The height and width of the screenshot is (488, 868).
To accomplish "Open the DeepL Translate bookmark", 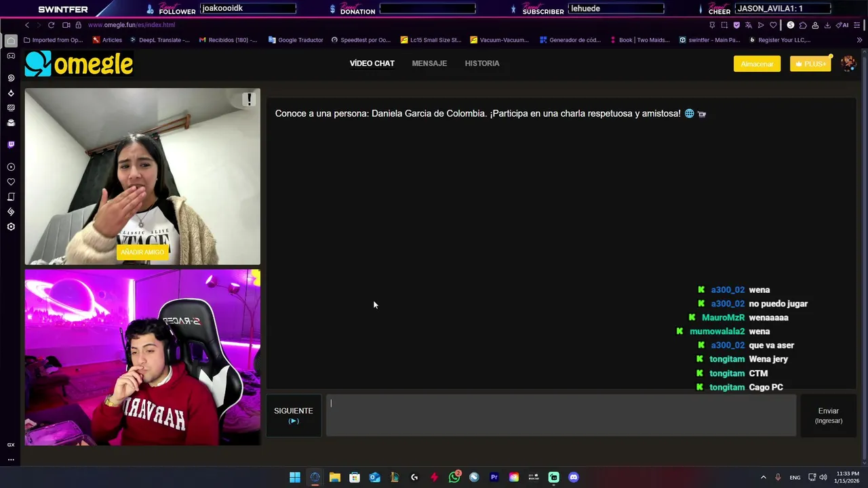I will [159, 40].
